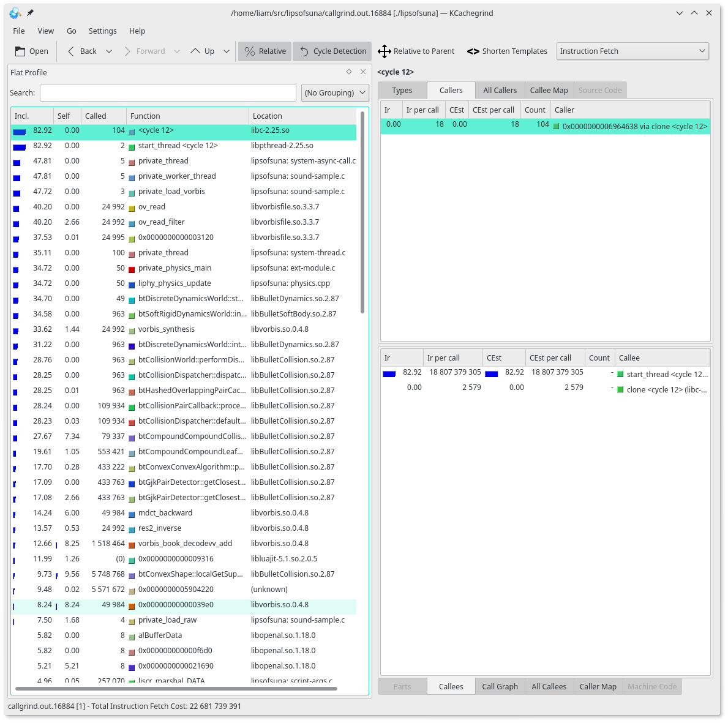
Task: Open Back history dropdown arrow
Action: click(109, 51)
